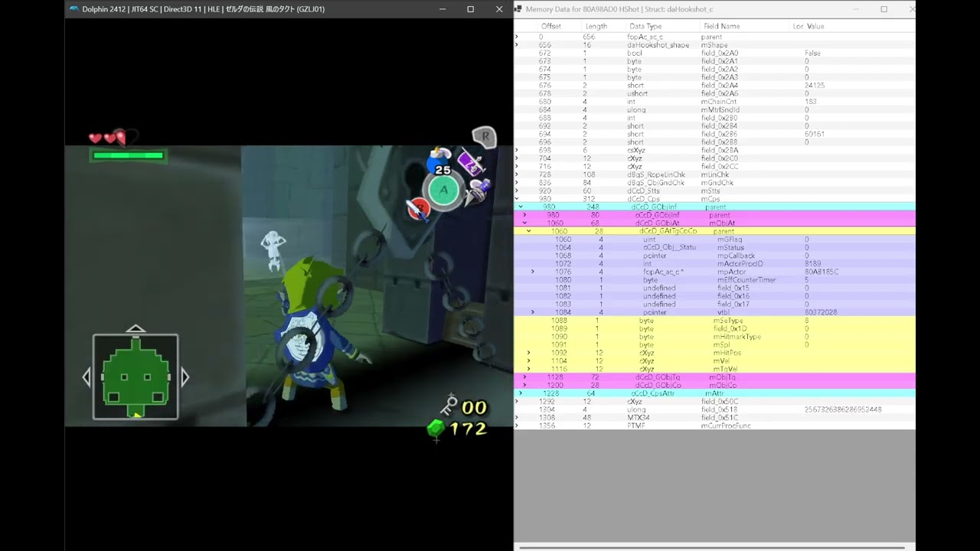Viewport: 980px width, 551px height.
Task: Click the Field Name column header
Action: [x=721, y=26]
